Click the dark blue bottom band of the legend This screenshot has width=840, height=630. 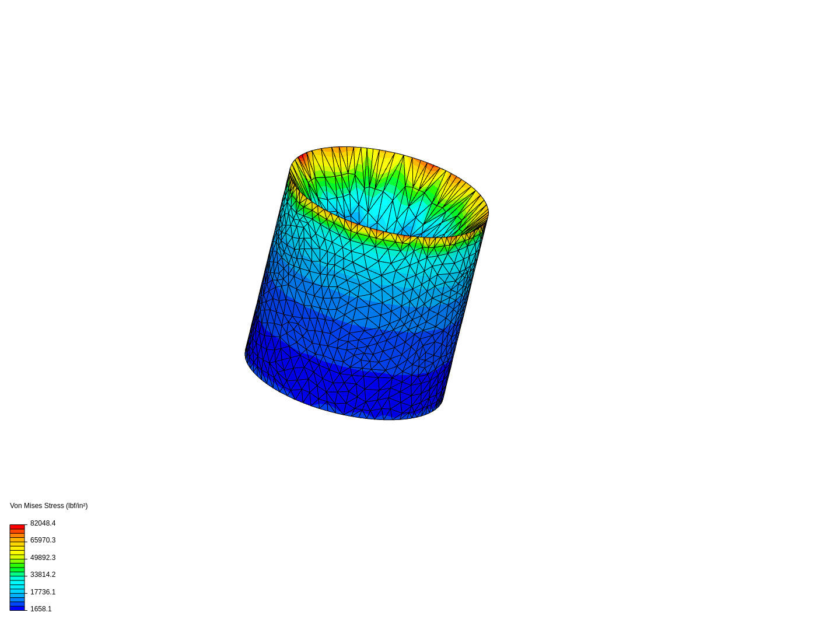click(17, 608)
